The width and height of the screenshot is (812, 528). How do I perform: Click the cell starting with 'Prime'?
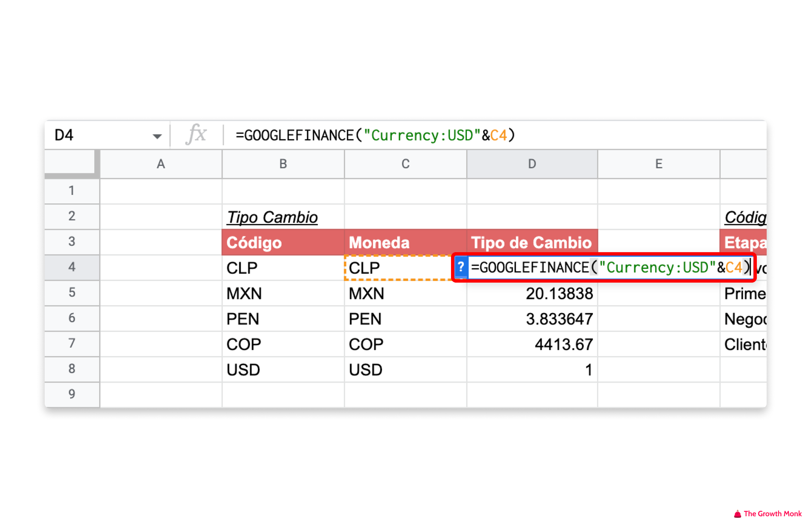(x=743, y=293)
